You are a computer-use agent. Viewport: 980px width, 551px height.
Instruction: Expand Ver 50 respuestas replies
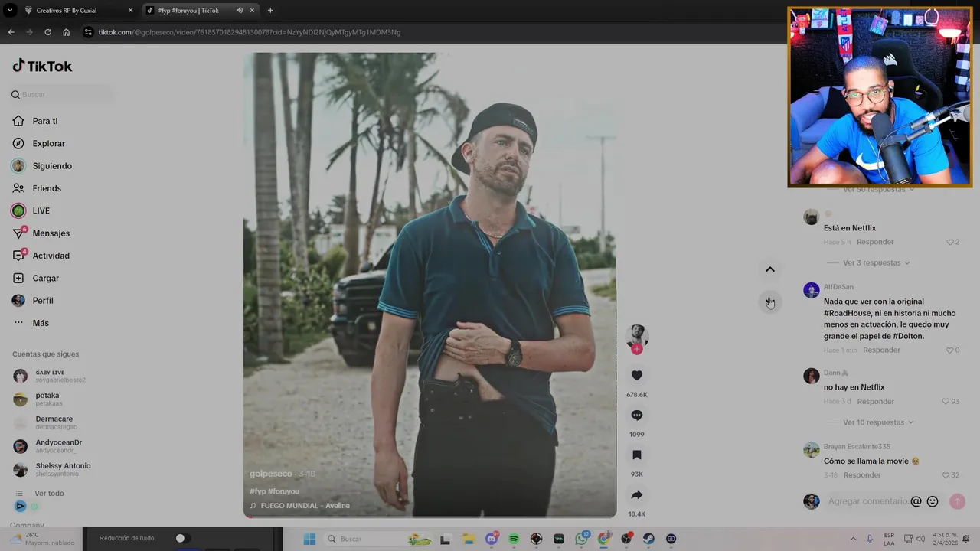pos(877,189)
